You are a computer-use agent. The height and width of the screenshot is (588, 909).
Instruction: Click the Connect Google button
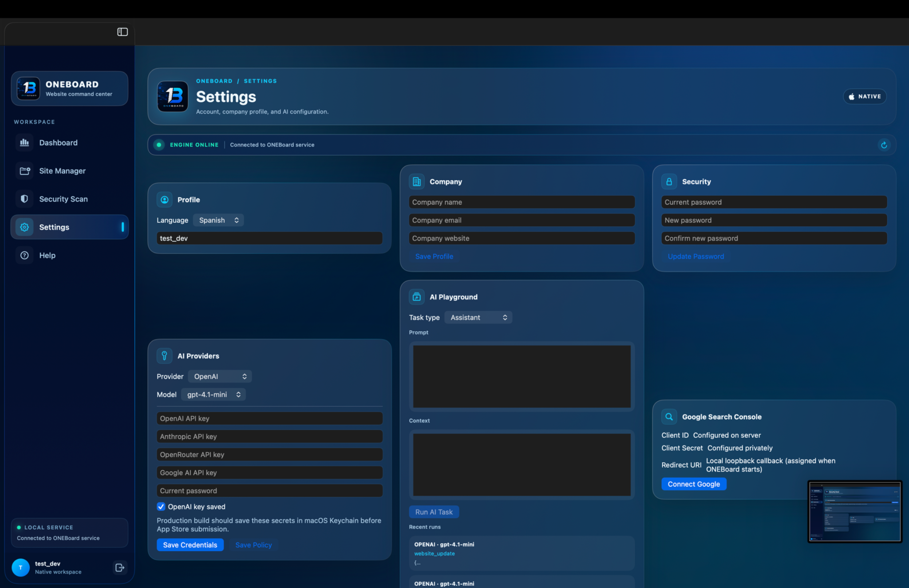[694, 484]
